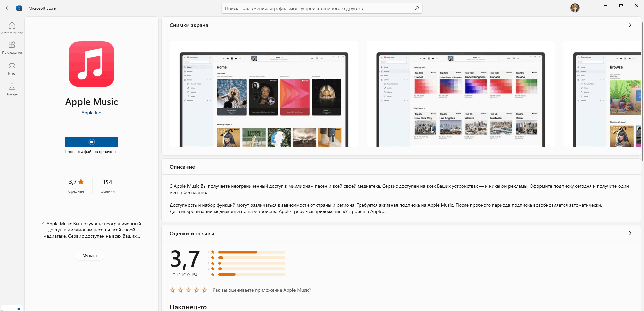Viewport: 644px width, 311px height.
Task: Click the Проверка файлов продукта status text
Action: coord(90,152)
